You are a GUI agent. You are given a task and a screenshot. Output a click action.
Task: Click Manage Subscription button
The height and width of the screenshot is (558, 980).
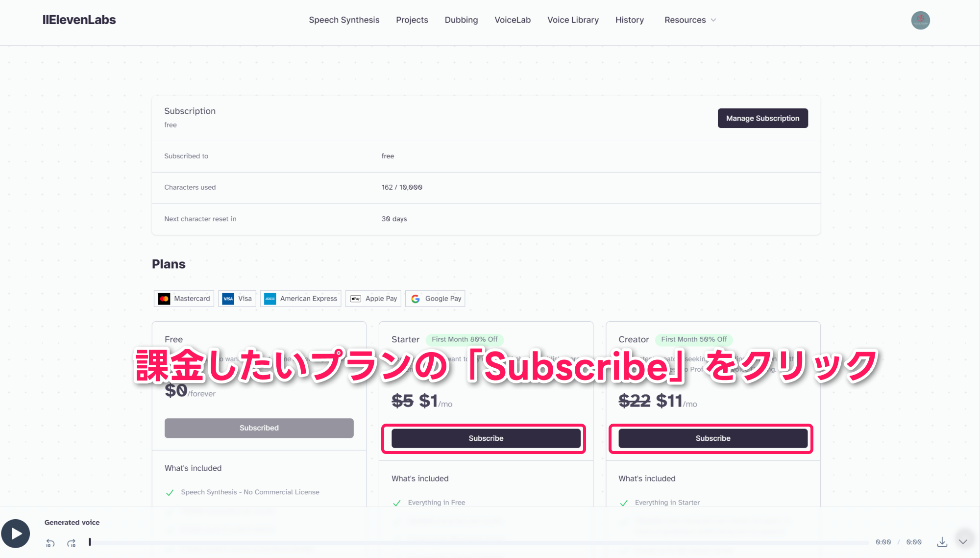(x=762, y=118)
